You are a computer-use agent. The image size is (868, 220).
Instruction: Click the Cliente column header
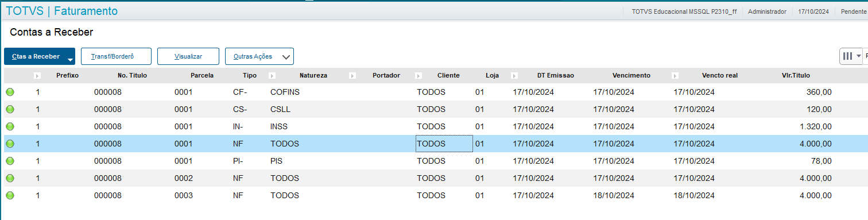point(448,75)
